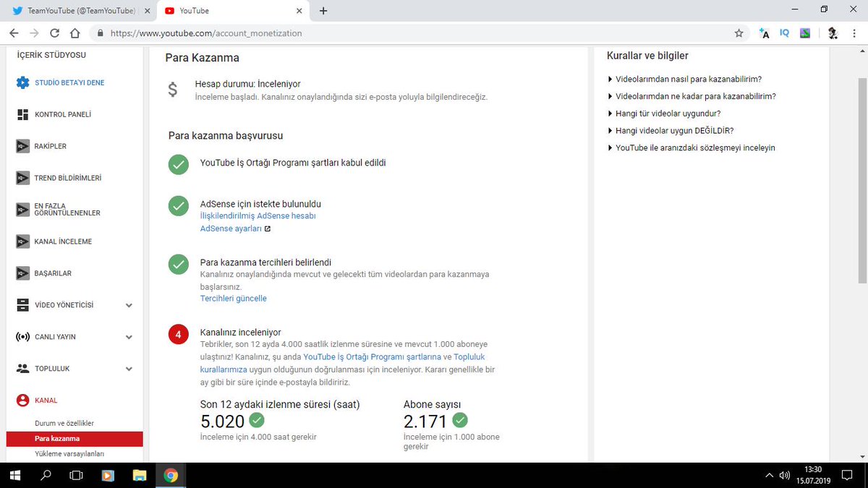The height and width of the screenshot is (488, 868).
Task: Click the 'Kurallar ve bilgiler' heading
Action: coord(647,56)
